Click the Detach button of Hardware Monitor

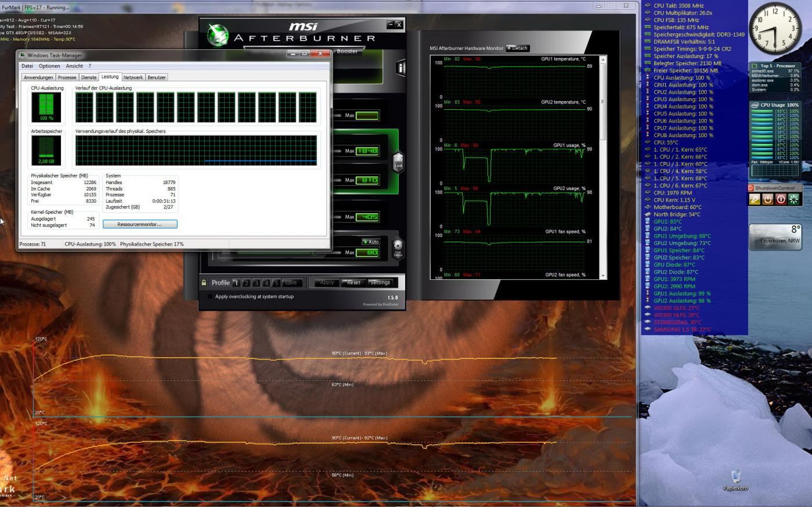(518, 48)
